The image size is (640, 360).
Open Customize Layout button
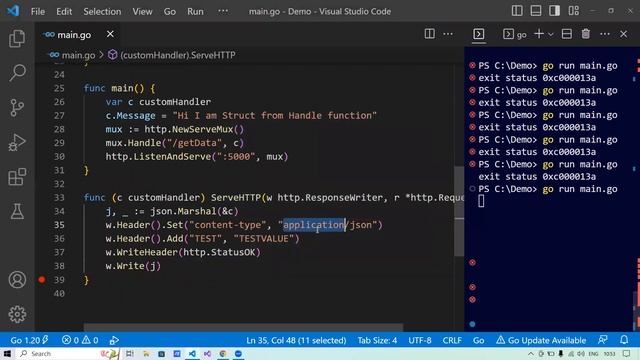573,11
